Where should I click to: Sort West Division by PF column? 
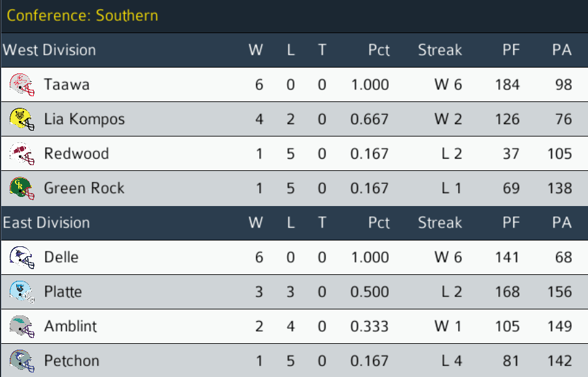pyautogui.click(x=511, y=50)
